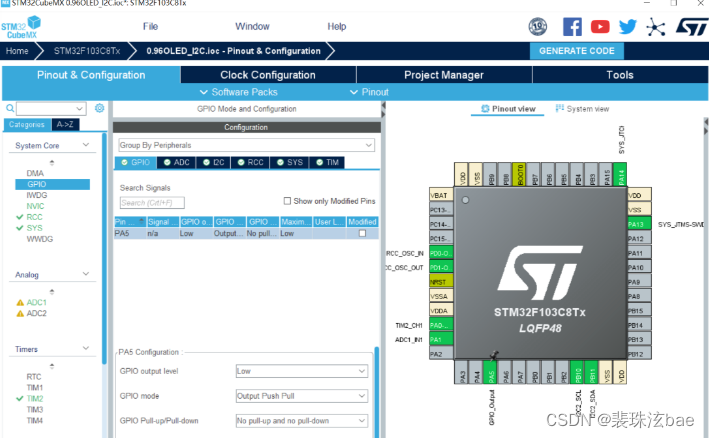Screen dimensions: 709x438
Task: Select the PA14 pin on chip
Action: [x=620, y=174]
